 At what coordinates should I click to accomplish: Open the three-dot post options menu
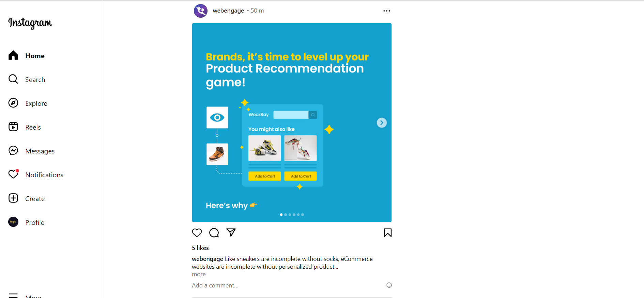(x=386, y=11)
